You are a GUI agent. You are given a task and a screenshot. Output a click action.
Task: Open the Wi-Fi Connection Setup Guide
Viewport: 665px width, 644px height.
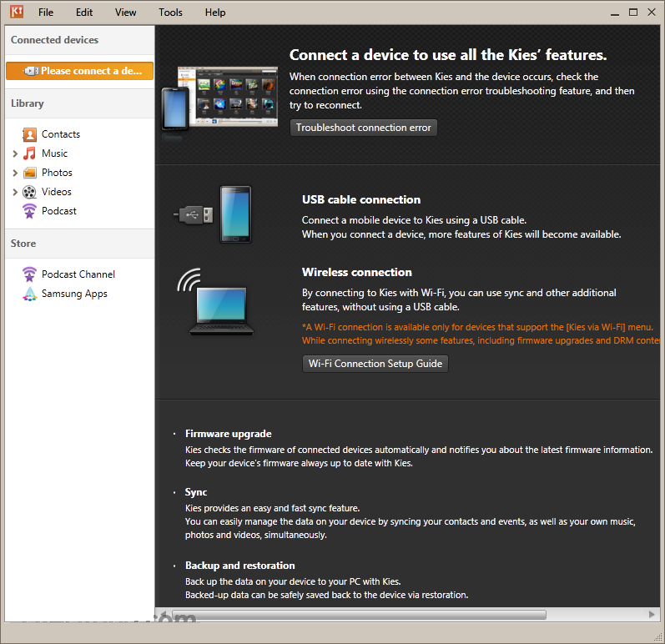click(x=375, y=364)
